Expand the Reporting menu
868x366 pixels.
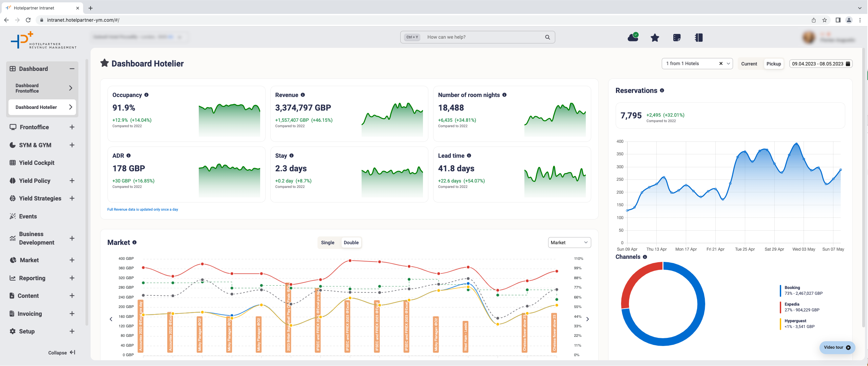(72, 278)
